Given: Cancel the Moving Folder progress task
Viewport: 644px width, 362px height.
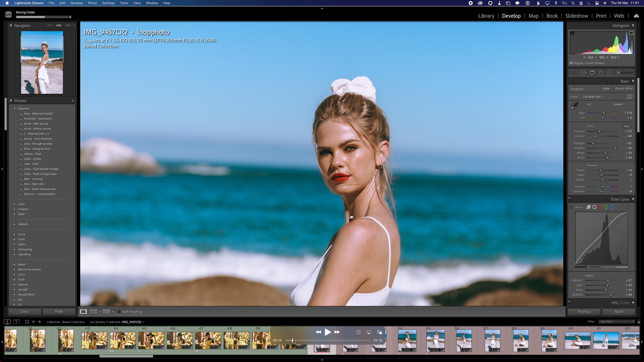Looking at the screenshot, I should 70,17.
